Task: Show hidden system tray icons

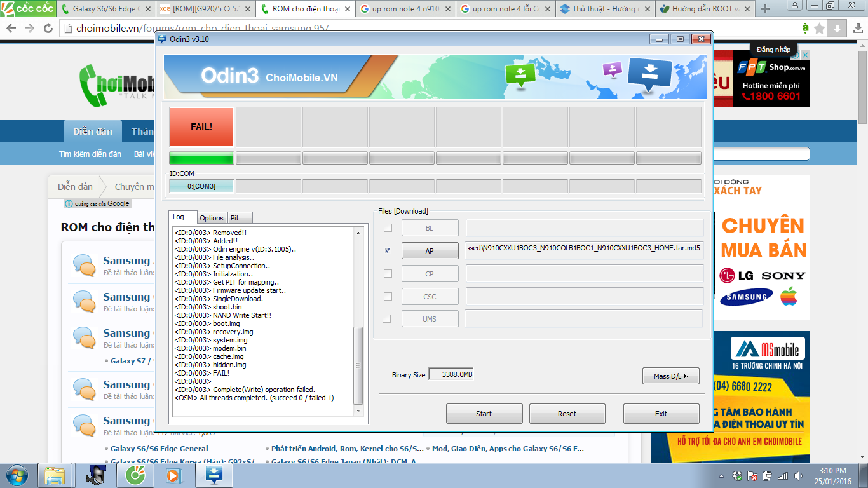Action: (721, 476)
